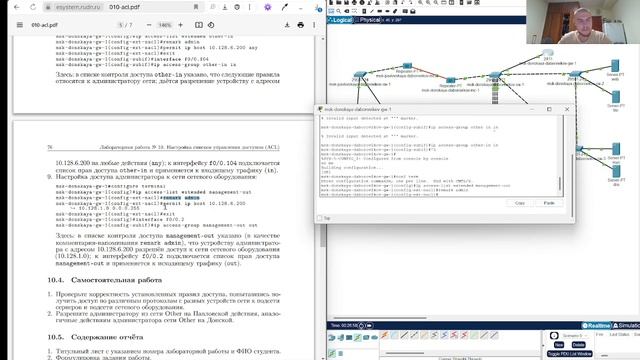This screenshot has width=640, height=360.
Task: Reload the browser page
Action: (33, 7)
